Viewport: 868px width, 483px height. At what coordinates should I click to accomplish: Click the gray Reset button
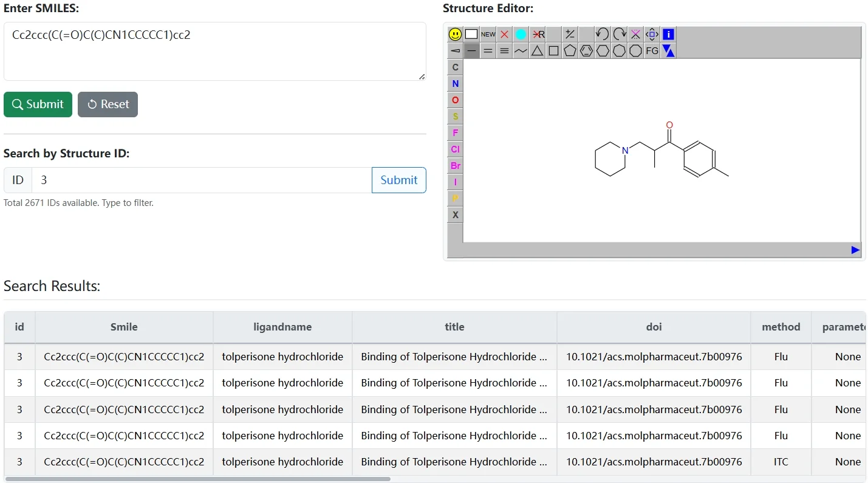pyautogui.click(x=108, y=104)
